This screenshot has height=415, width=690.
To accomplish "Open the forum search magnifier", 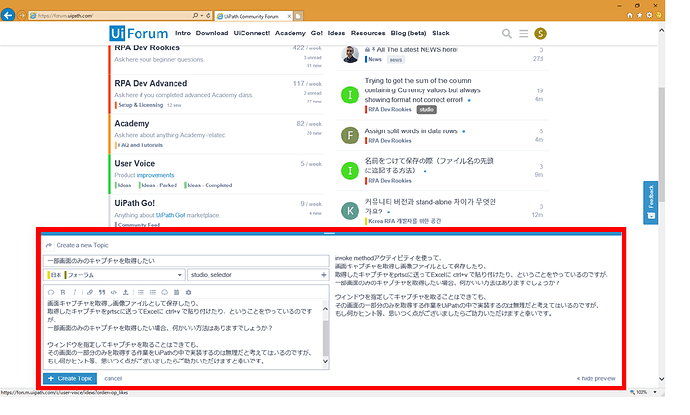I will (x=506, y=33).
